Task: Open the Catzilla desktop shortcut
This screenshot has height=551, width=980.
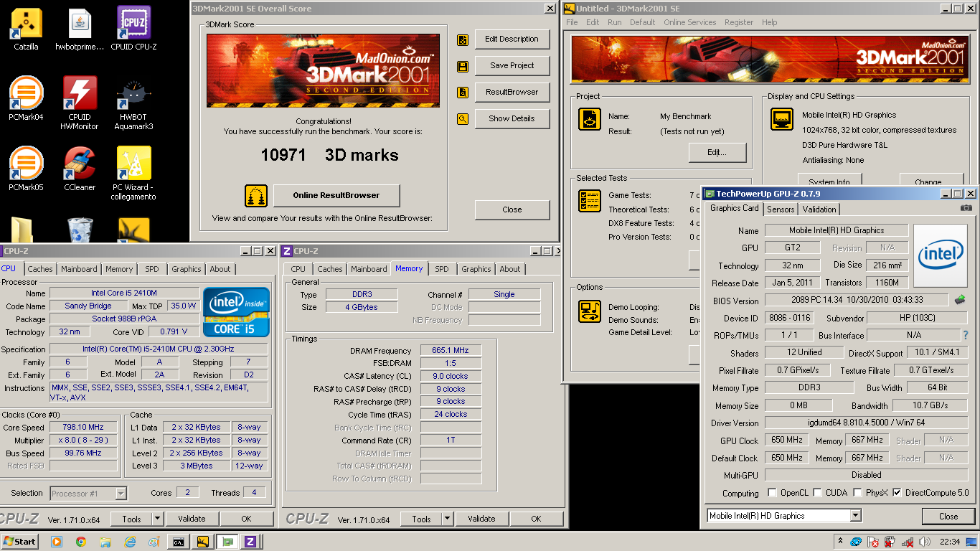Action: 27,29
